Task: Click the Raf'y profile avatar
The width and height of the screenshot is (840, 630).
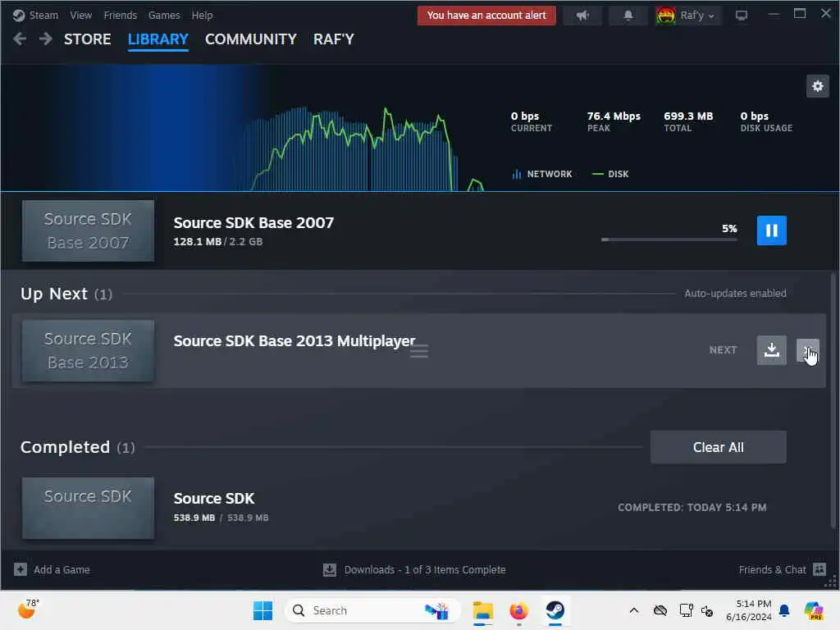Action: (x=666, y=16)
